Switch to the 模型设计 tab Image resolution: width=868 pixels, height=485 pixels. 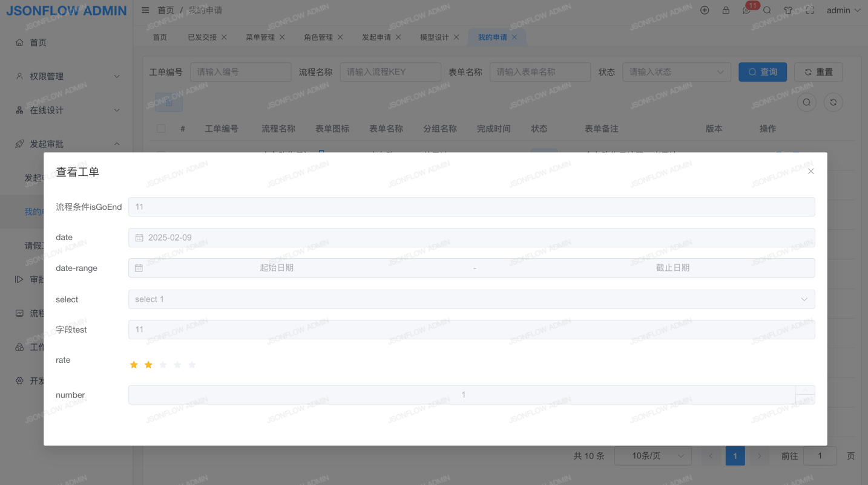tap(434, 37)
